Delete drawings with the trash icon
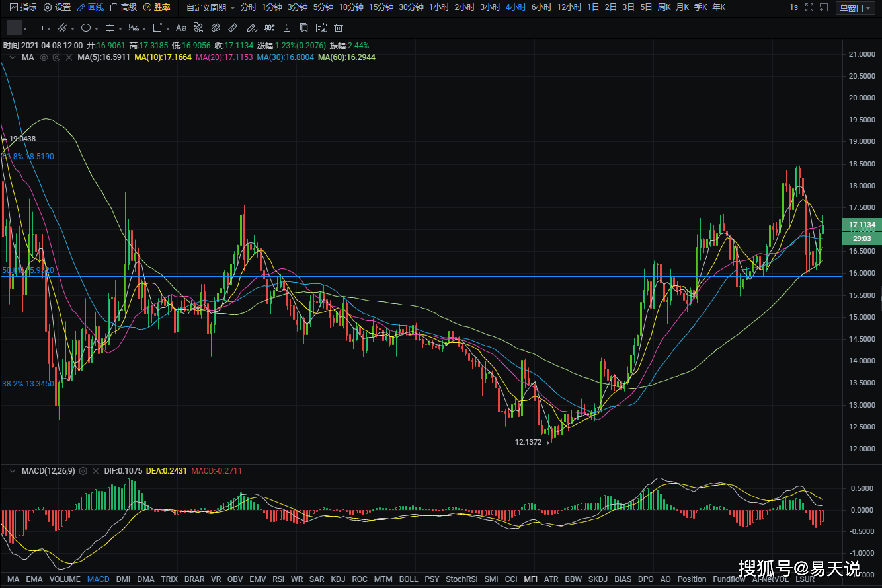Image resolution: width=882 pixels, height=588 pixels. pyautogui.click(x=338, y=28)
